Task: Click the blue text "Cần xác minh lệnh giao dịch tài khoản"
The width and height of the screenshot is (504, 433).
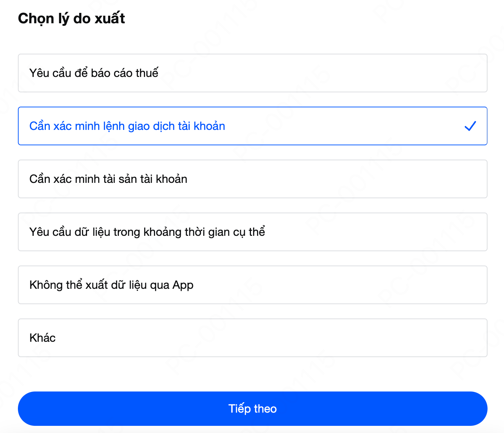Action: (127, 126)
